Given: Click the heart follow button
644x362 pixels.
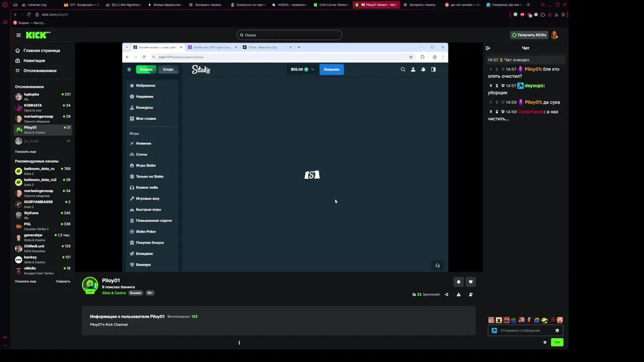Looking at the screenshot, I should pyautogui.click(x=470, y=282).
